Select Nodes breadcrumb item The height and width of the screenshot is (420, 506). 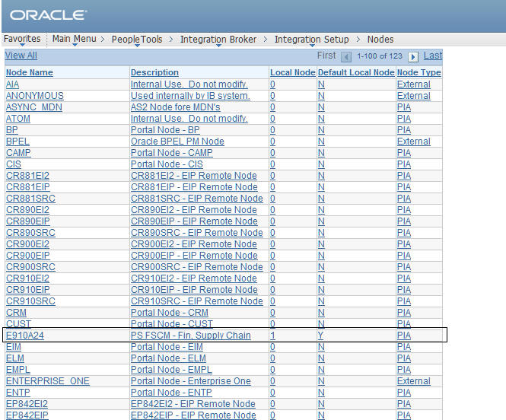click(x=380, y=40)
